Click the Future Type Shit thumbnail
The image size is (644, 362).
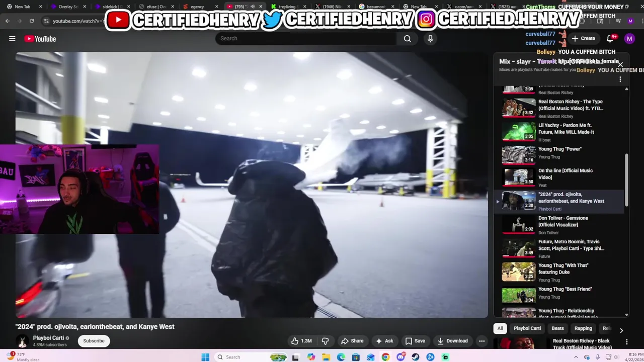519,248
